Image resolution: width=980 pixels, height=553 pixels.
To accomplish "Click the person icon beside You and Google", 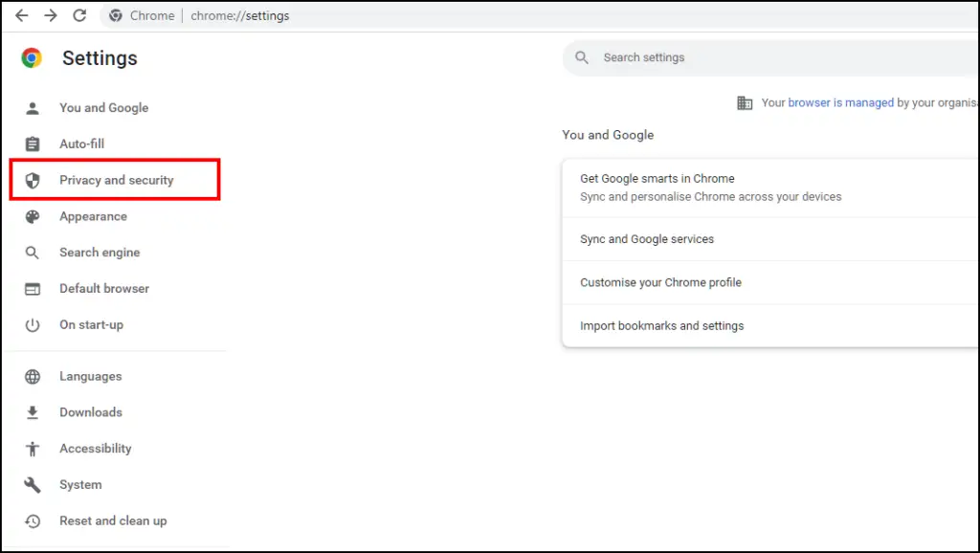I will pyautogui.click(x=33, y=108).
